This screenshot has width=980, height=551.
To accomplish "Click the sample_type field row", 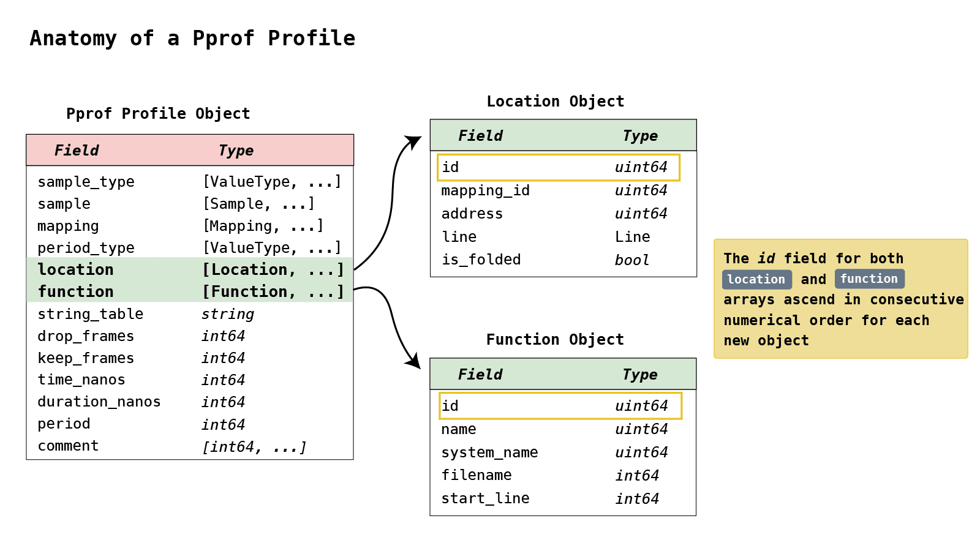I will 190,182.
